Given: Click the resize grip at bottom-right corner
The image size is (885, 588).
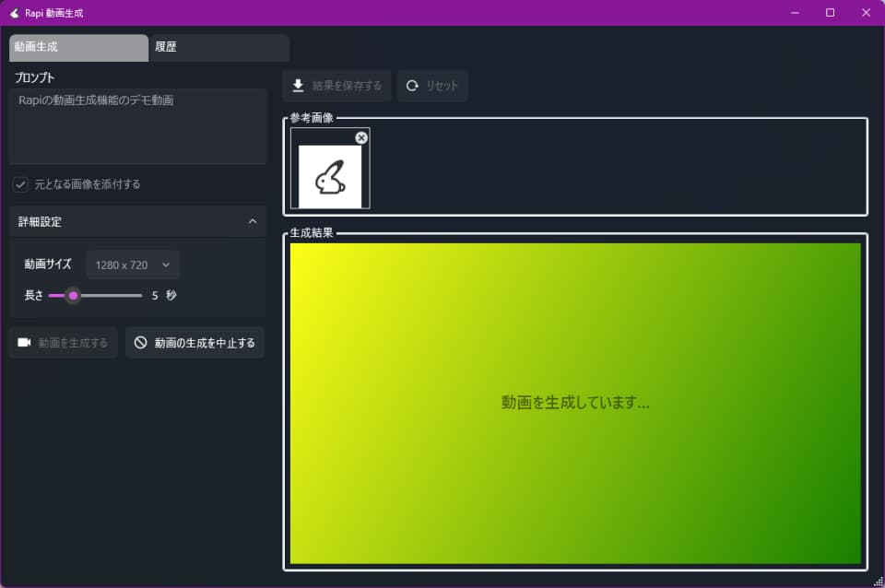Looking at the screenshot, I should tap(878, 582).
